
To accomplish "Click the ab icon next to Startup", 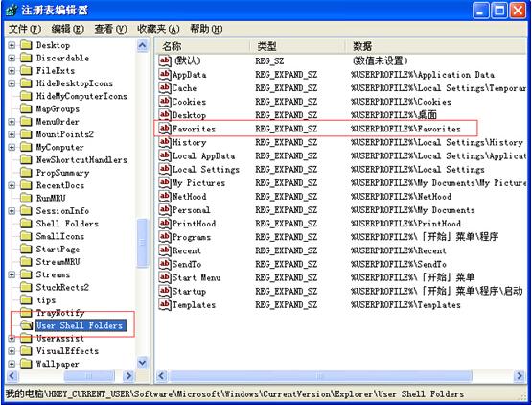I will coord(165,291).
